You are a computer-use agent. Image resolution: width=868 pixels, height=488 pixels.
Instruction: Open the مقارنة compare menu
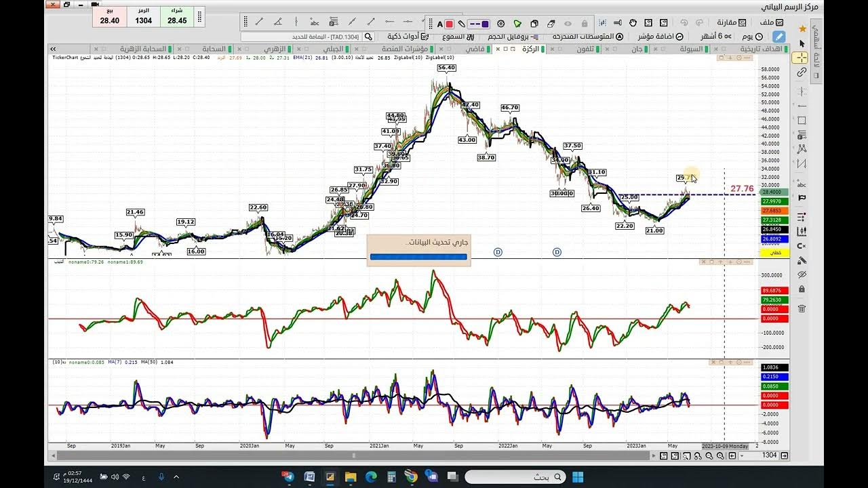pyautogui.click(x=731, y=22)
